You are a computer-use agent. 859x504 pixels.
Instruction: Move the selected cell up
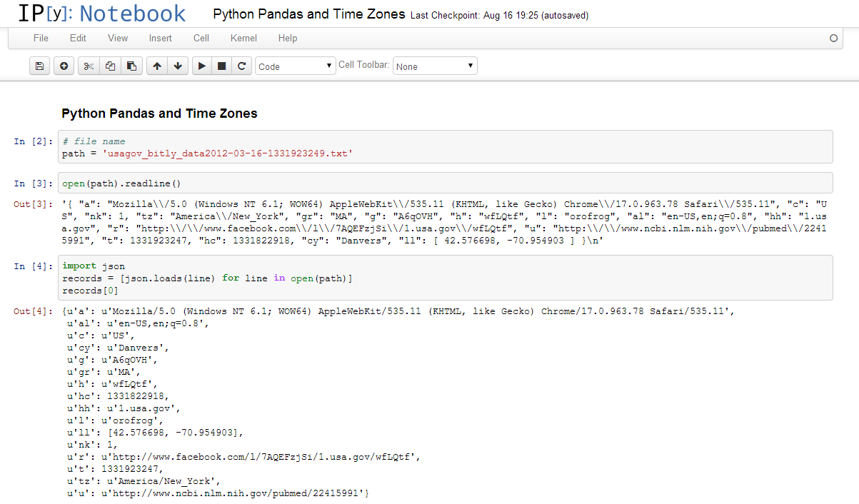click(x=157, y=66)
